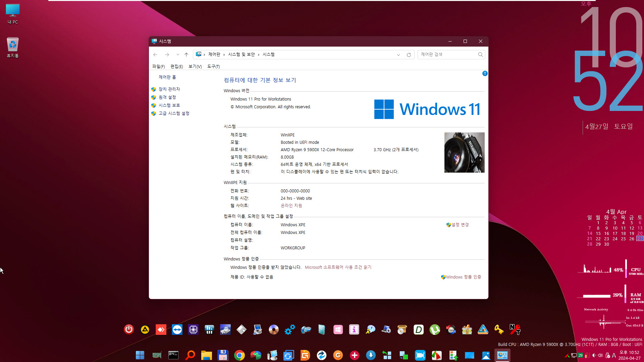The width and height of the screenshot is (644, 362).
Task: Click Change settings (설정 변경) link
Action: tap(460, 225)
